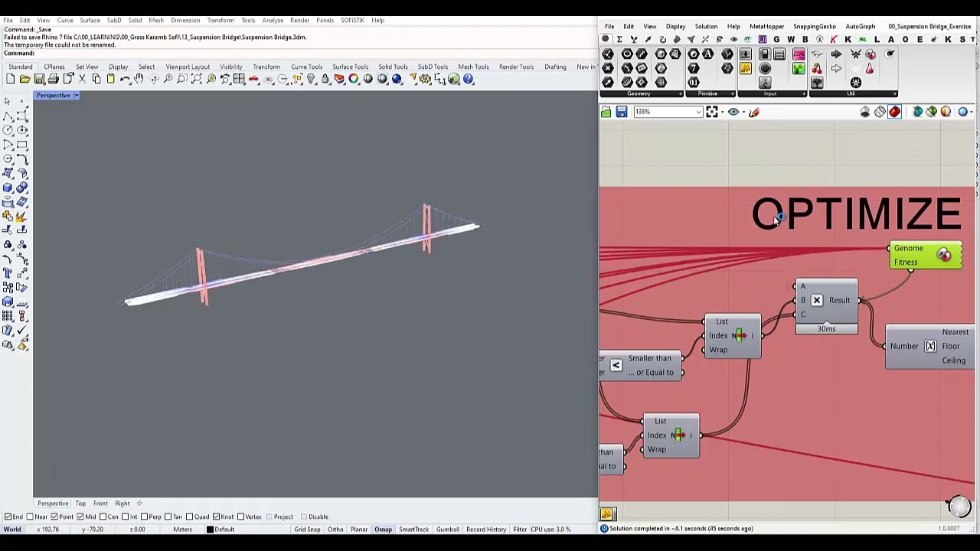Click the Sketch pen icon in Grasshopper toolbar
Viewport: 980px width, 551px height.
click(x=754, y=112)
